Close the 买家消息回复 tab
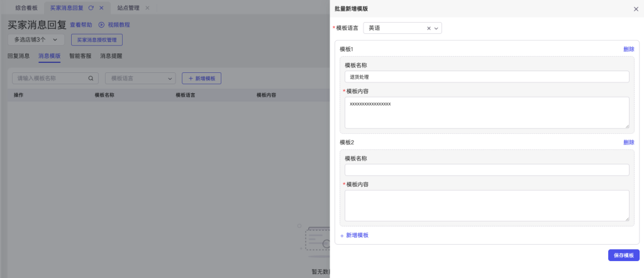 coord(101,8)
